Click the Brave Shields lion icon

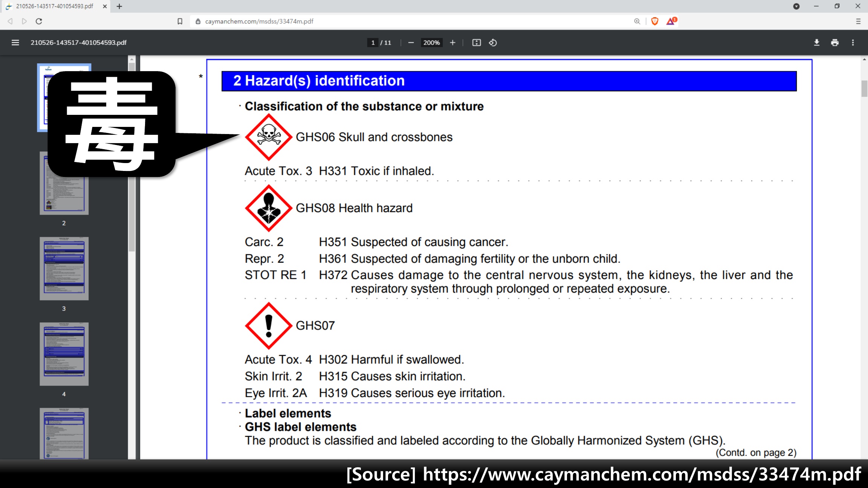(655, 21)
